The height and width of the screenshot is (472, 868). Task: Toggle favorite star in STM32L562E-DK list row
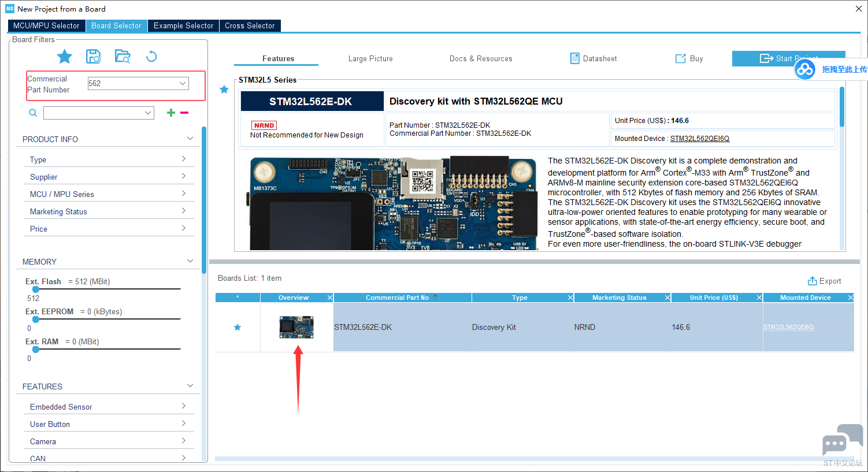(x=237, y=327)
